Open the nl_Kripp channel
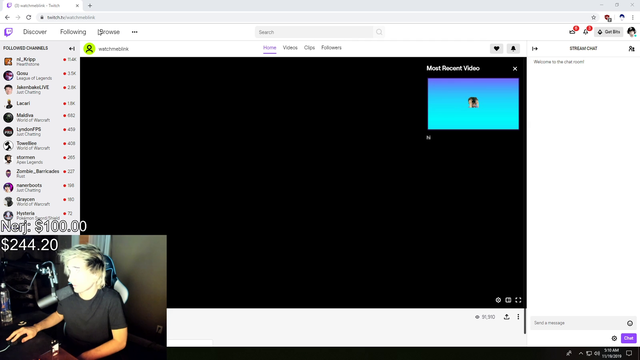 point(40,62)
